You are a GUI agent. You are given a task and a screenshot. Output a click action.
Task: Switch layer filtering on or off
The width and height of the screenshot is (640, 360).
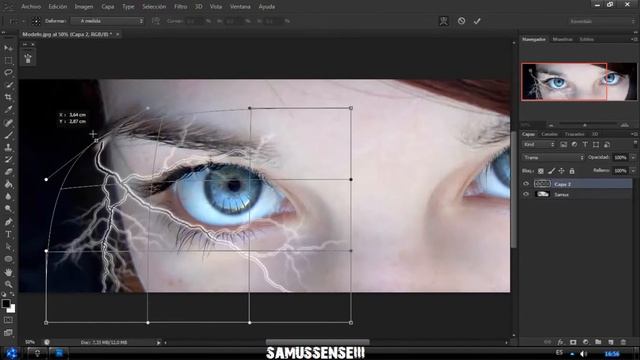(x=635, y=143)
